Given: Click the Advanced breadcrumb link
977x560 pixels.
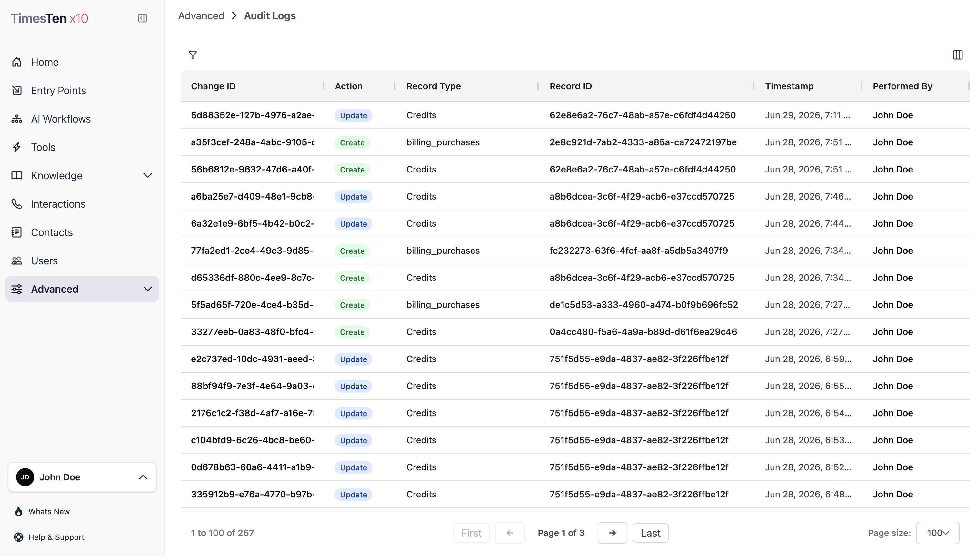Looking at the screenshot, I should 201,16.
